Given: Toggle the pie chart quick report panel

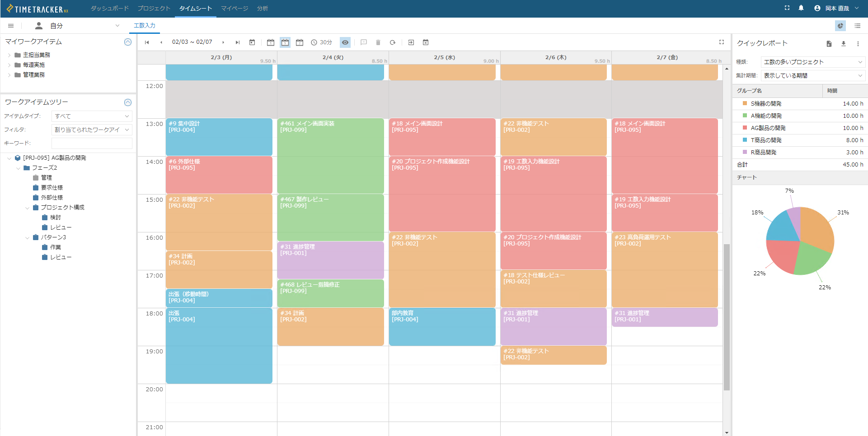Looking at the screenshot, I should click(840, 26).
